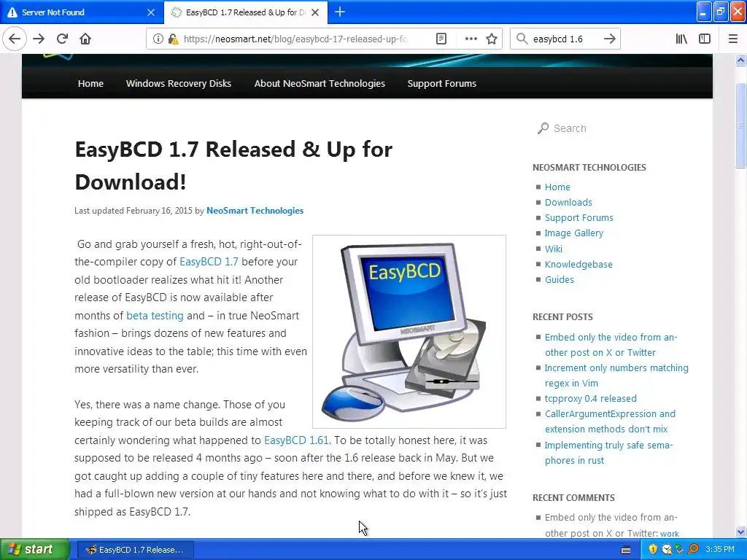This screenshot has height=560, width=747.
Task: Click the vertical scrollbar thumb
Action: point(740,125)
